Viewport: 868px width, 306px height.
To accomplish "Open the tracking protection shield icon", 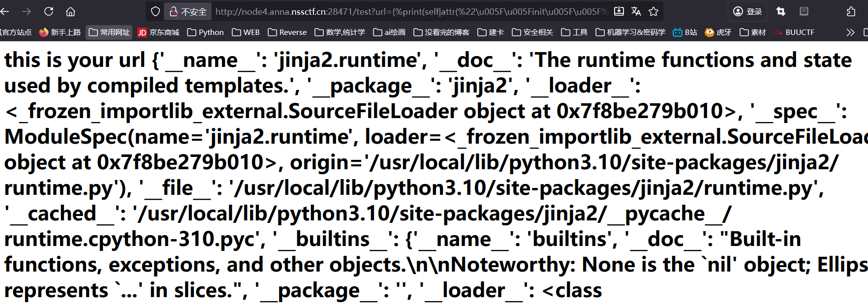I will pyautogui.click(x=155, y=11).
